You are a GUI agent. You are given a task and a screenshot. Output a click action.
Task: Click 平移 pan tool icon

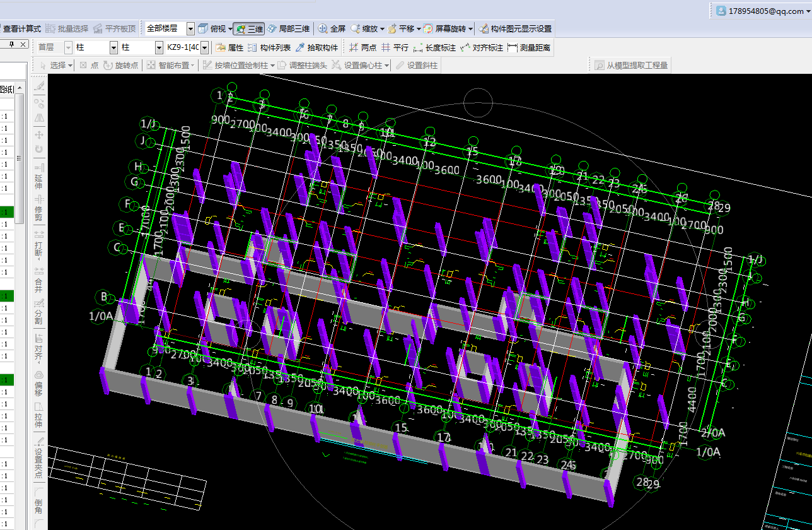[x=392, y=28]
